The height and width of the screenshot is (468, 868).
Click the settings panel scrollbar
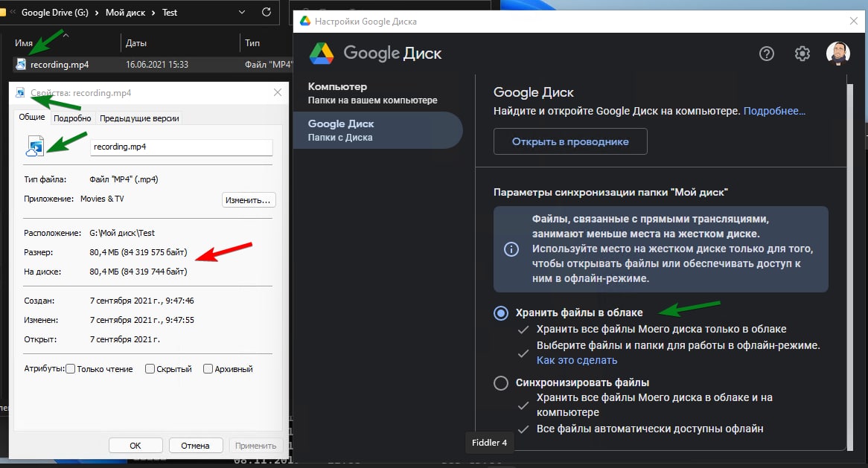pyautogui.click(x=850, y=266)
